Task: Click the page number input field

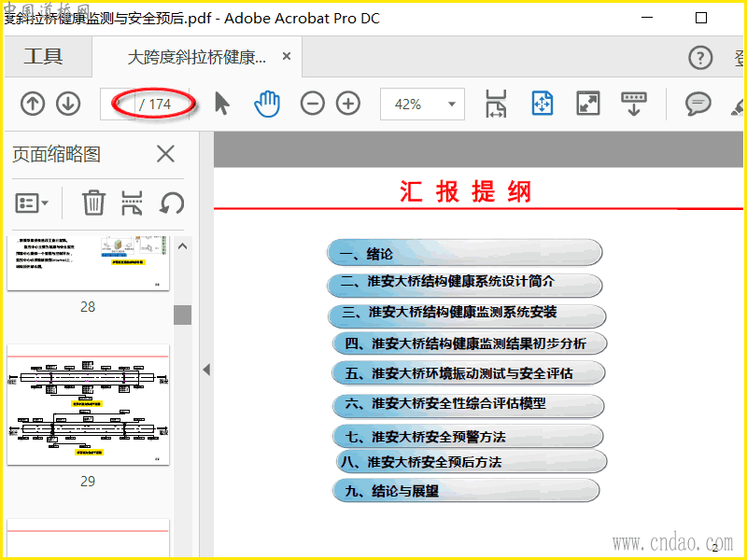Action: tap(118, 104)
